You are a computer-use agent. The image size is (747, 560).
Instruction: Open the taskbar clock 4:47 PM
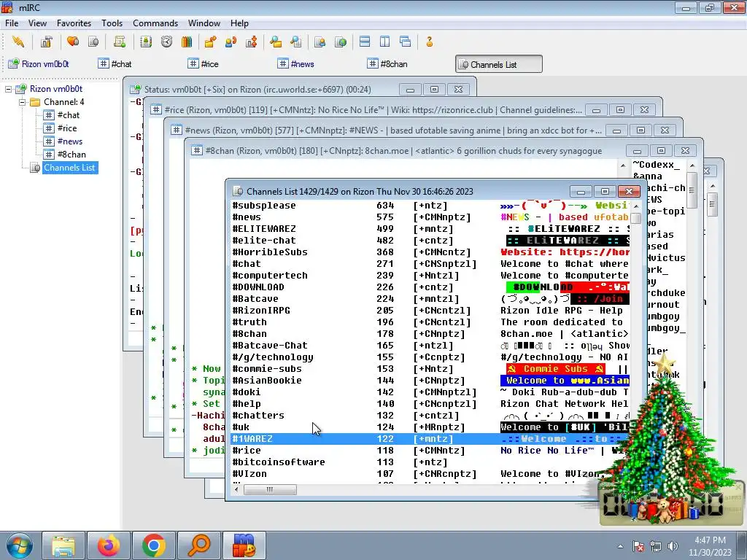coord(710,546)
